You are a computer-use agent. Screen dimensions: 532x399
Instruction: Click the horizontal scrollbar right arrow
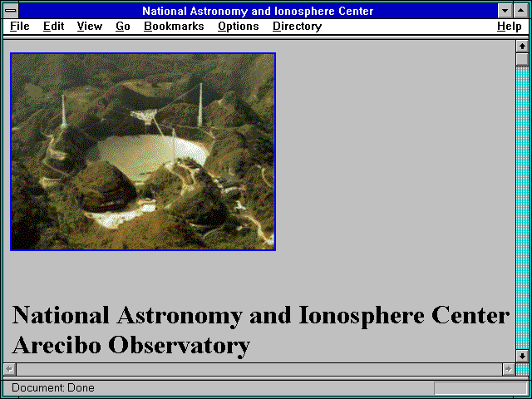tap(509, 369)
